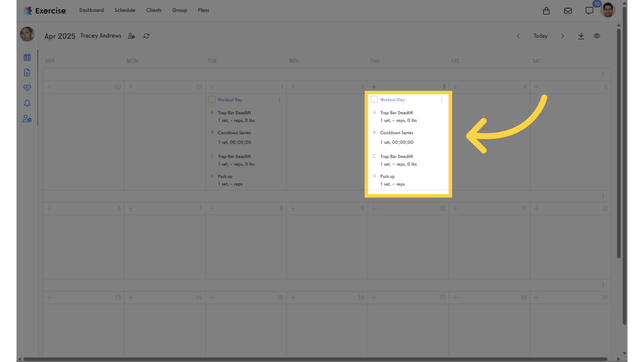Open the Schedule menu
The height and width of the screenshot is (362, 644).
click(125, 10)
